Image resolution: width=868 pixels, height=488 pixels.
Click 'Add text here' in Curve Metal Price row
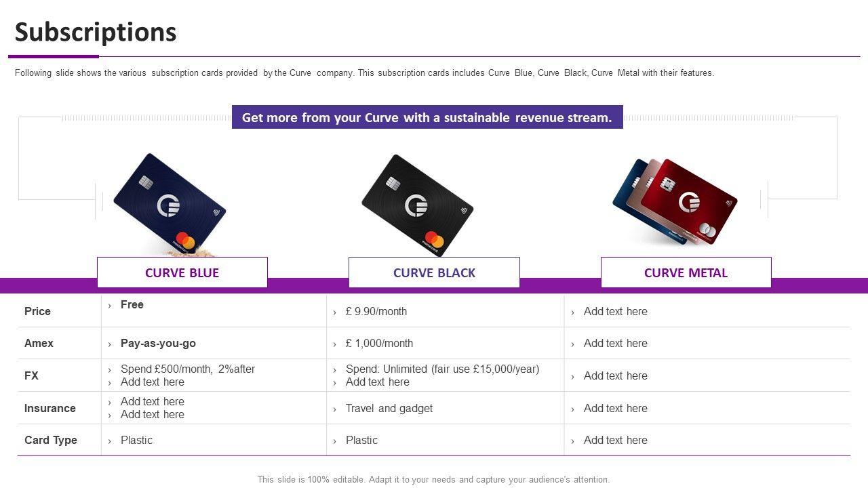point(616,311)
